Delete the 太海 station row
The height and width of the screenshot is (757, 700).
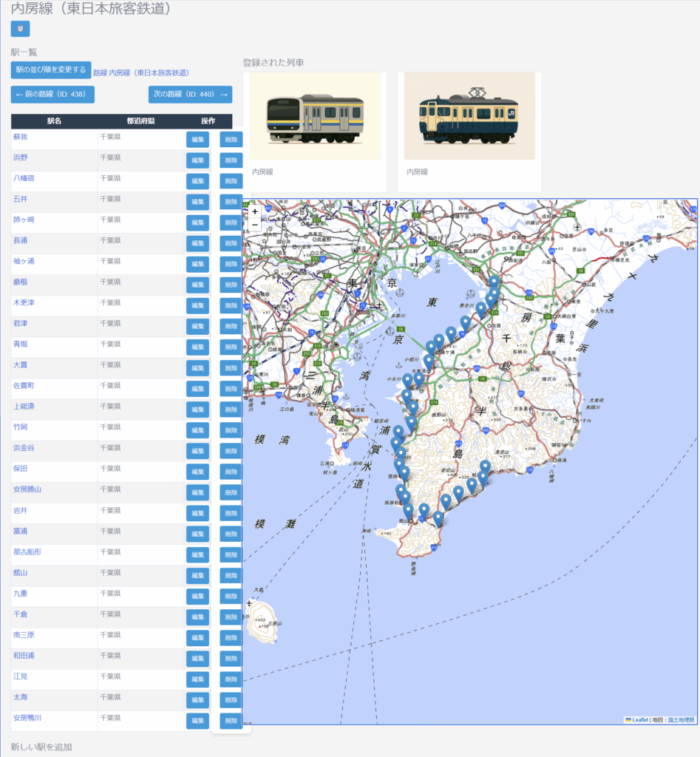231,700
